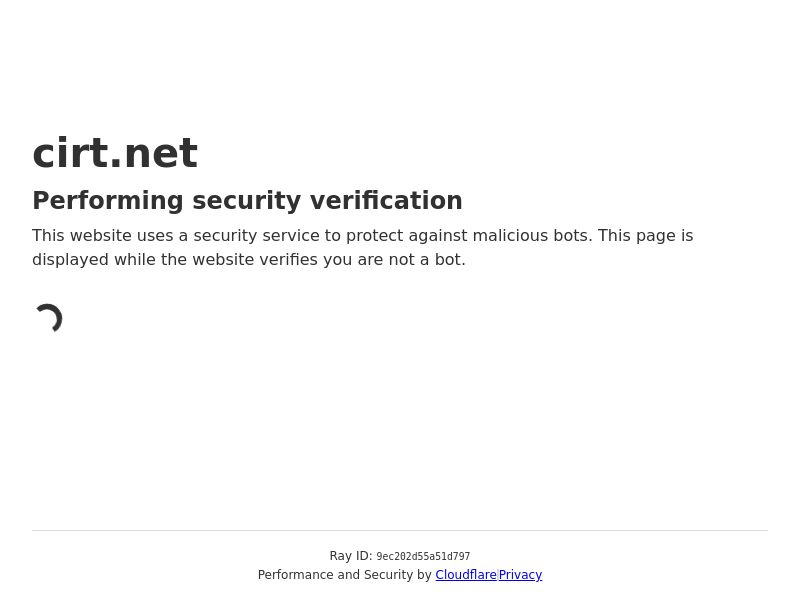
Task: Click the "Ray ID:" label
Action: coord(350,556)
